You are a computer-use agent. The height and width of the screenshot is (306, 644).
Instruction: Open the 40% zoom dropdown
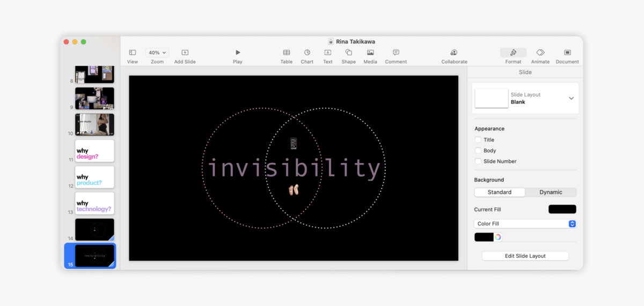[x=157, y=53]
